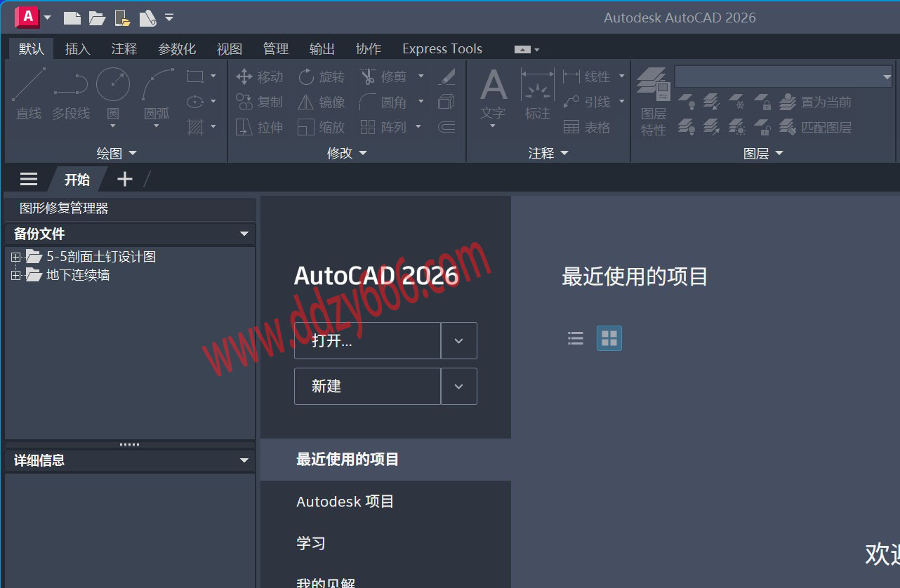
Task: Click the Trim (修剪) tool
Action: pyautogui.click(x=383, y=76)
